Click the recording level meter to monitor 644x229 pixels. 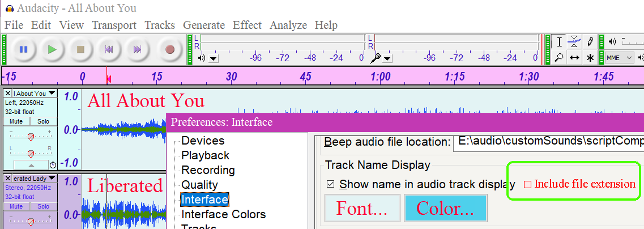(x=457, y=42)
